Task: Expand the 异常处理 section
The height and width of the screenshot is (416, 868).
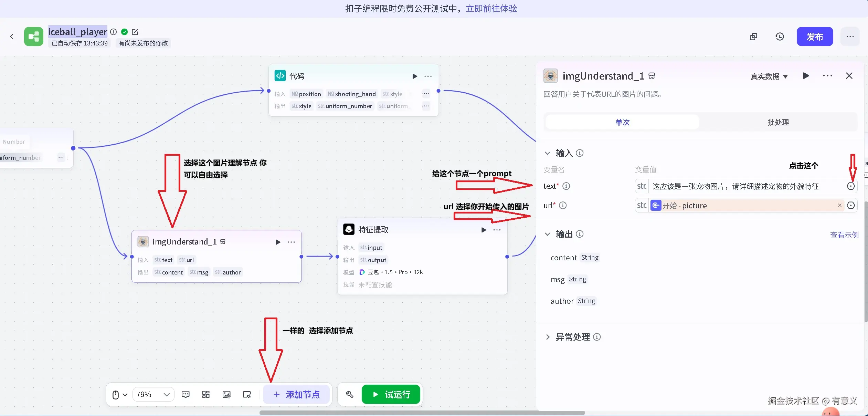Action: tap(547, 337)
